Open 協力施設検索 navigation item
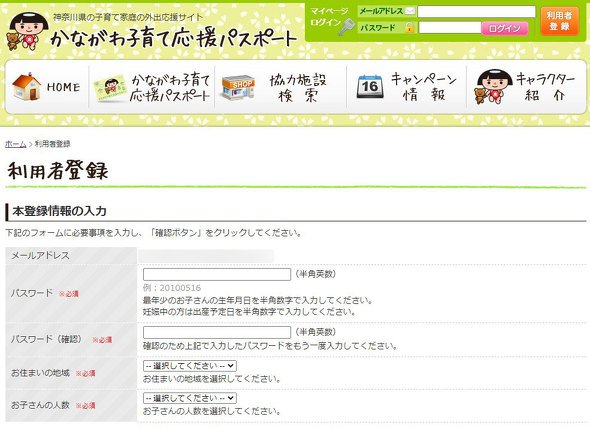 click(280, 87)
